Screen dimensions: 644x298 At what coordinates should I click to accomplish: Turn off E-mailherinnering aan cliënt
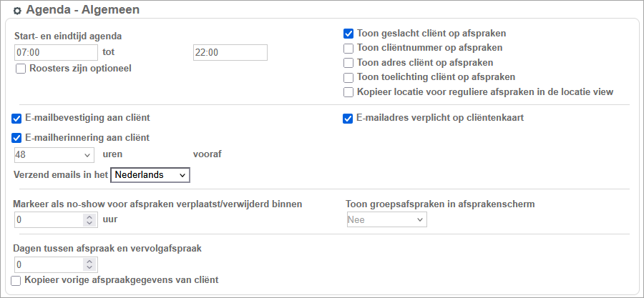click(x=17, y=138)
